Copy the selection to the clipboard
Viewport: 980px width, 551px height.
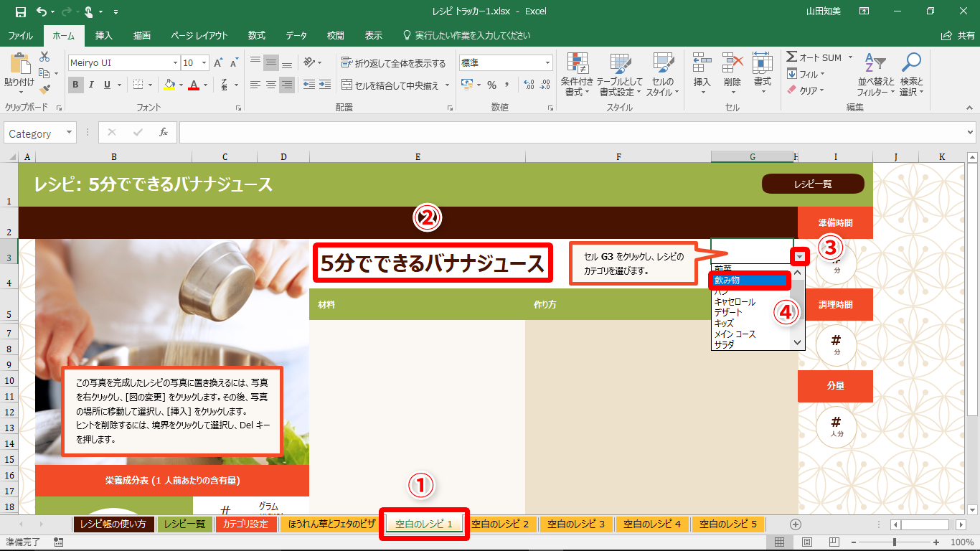coord(44,73)
